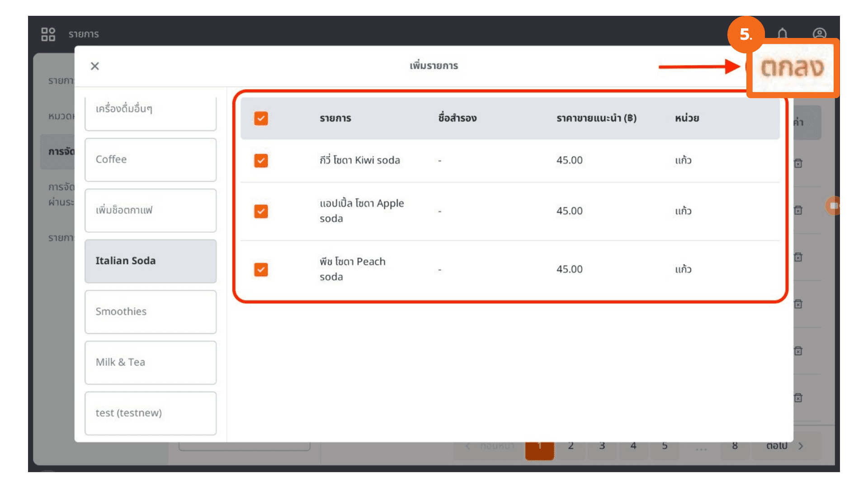Open the test (testnew) category

point(151,413)
